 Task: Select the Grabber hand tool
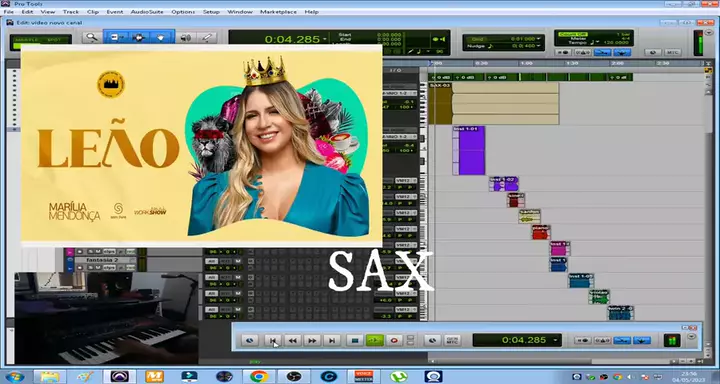161,38
